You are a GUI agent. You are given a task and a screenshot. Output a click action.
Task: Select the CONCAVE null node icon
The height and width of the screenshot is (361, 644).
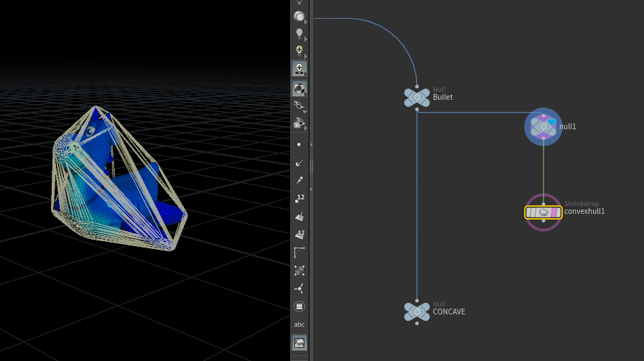point(417,312)
